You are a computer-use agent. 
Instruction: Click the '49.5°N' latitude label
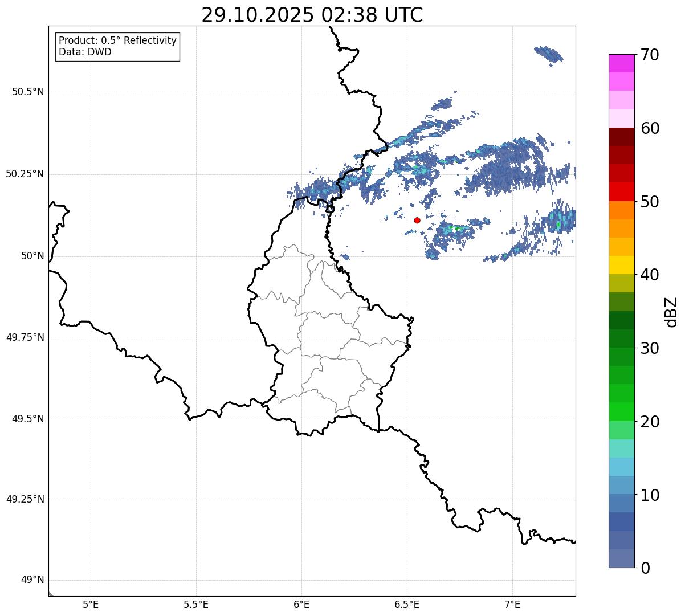(x=28, y=419)
